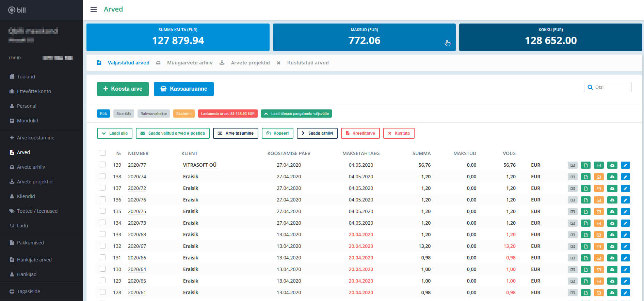Open invoice number 2020/74 link

(x=137, y=177)
